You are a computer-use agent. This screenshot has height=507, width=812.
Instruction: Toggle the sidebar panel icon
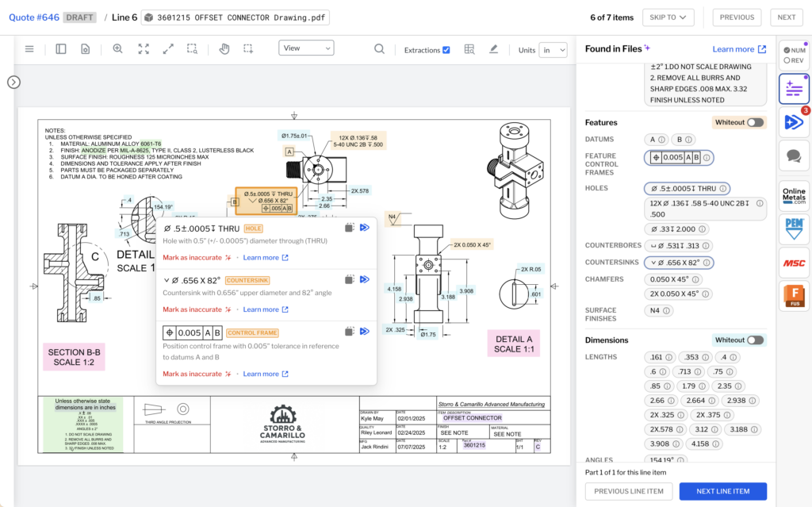(x=60, y=49)
